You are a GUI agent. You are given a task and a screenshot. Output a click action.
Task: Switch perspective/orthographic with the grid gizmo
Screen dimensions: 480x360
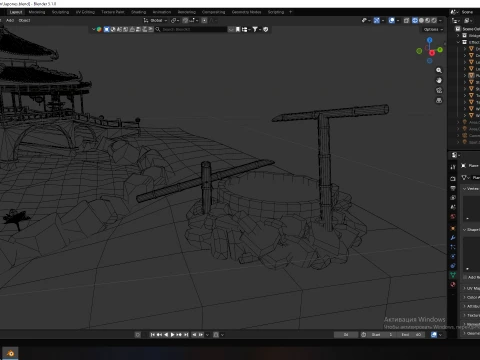tap(439, 100)
